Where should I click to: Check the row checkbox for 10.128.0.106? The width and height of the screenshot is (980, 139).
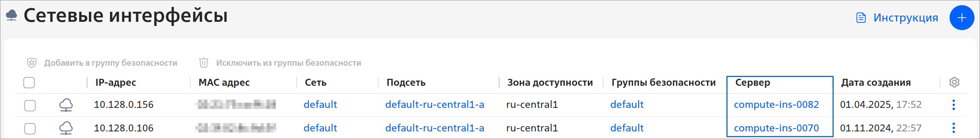(x=30, y=129)
